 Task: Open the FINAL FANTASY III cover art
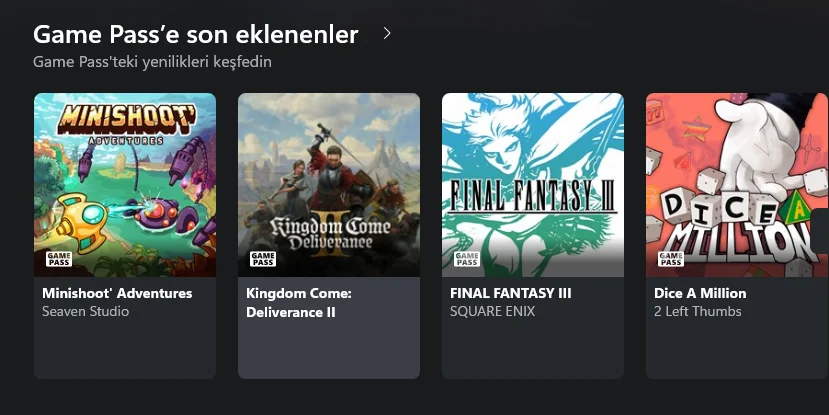(x=533, y=185)
